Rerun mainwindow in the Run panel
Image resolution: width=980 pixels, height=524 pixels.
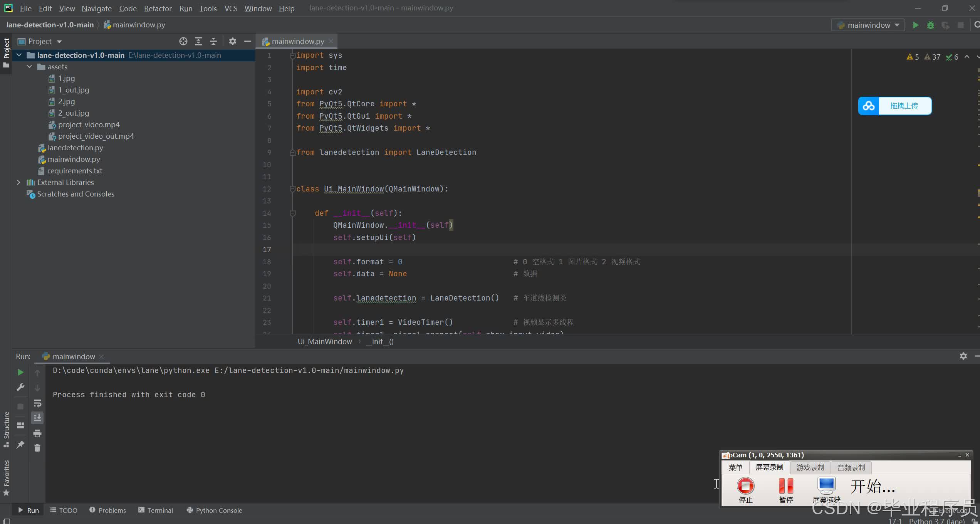point(20,372)
